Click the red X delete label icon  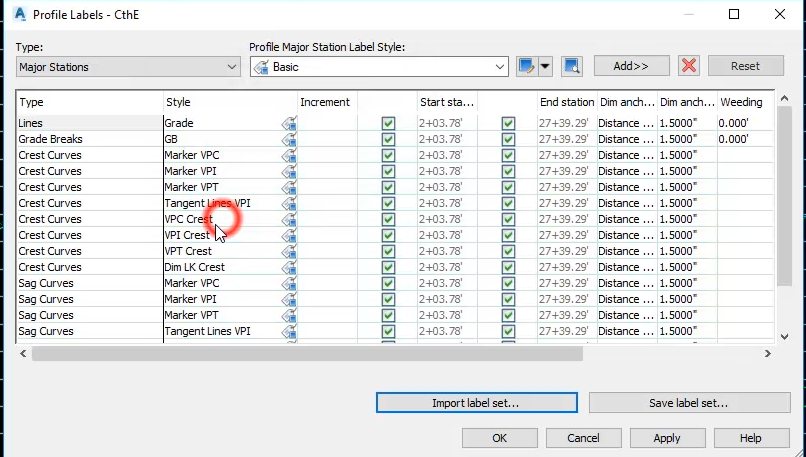pyautogui.click(x=688, y=66)
